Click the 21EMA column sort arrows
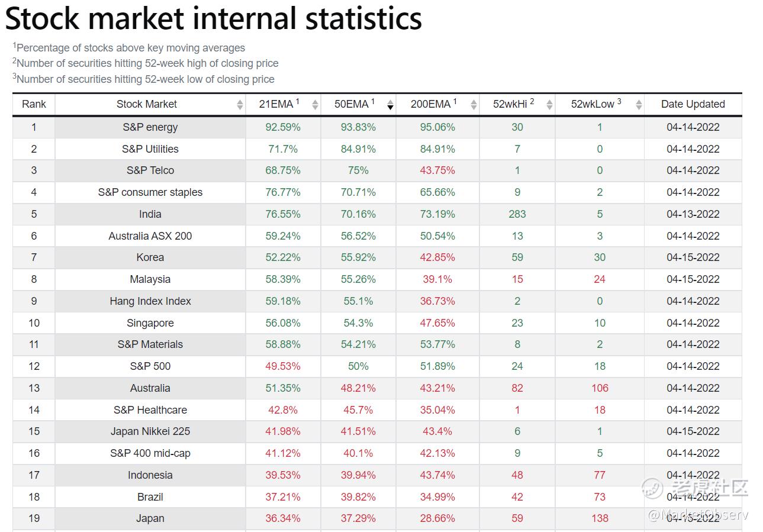 315,105
